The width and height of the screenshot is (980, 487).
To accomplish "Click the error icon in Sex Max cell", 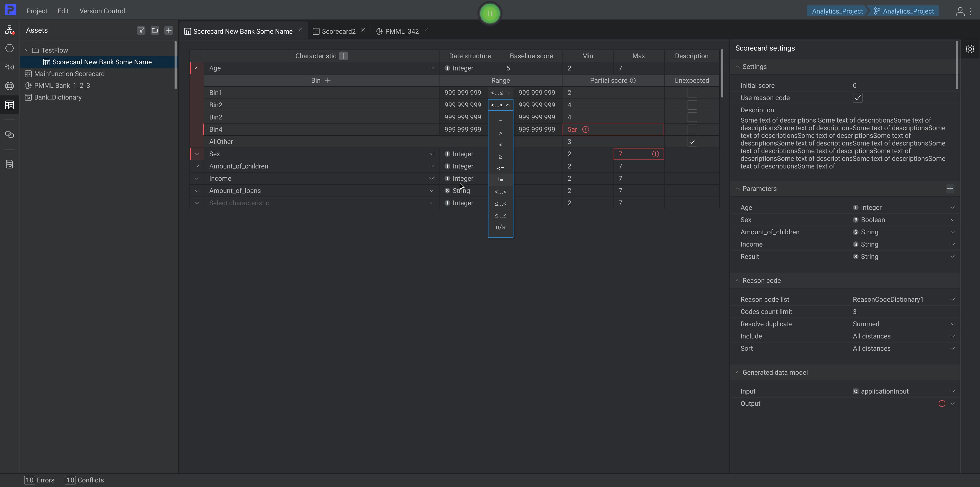I will (x=655, y=154).
